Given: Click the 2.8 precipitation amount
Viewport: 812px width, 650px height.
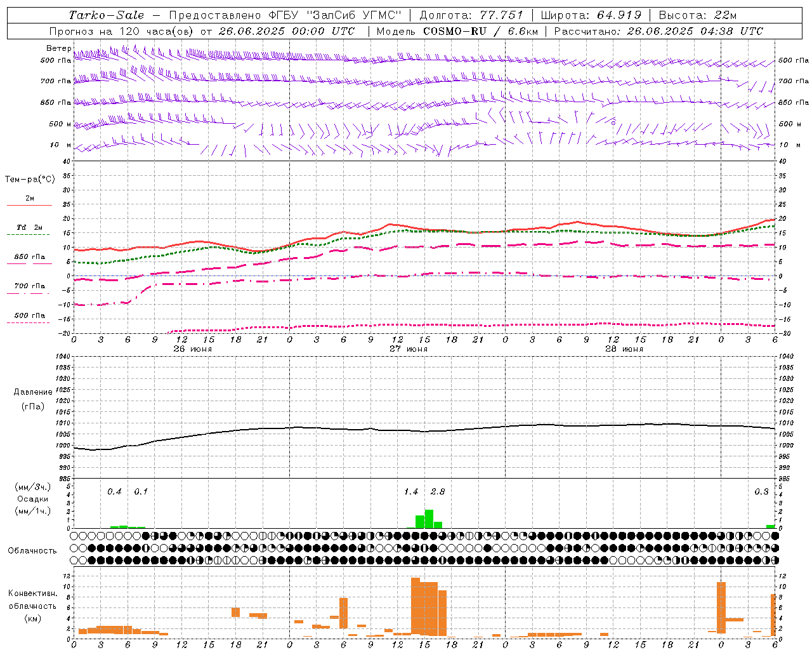Looking at the screenshot, I should pyautogui.click(x=438, y=491).
